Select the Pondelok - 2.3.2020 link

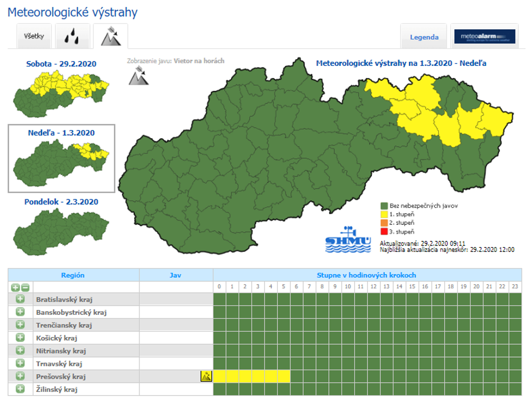pos(61,202)
